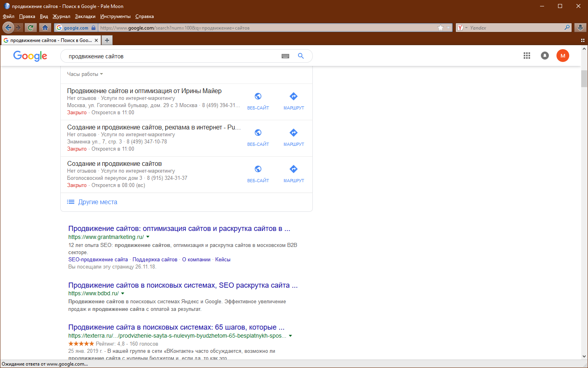Open result 'Продвижение сайтов в поисковых системах, SEO раскрутка'
The width and height of the screenshot is (588, 368).
tap(183, 285)
